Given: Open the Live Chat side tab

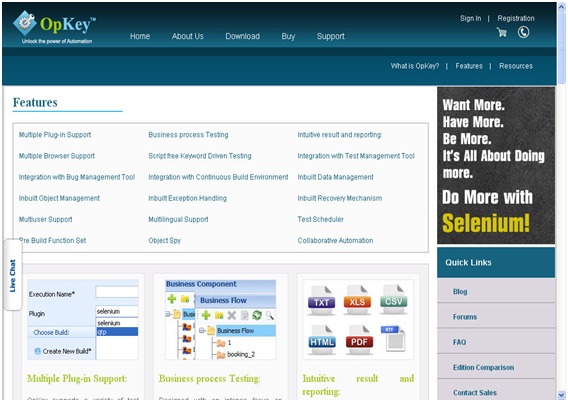Looking at the screenshot, I should (x=13, y=275).
